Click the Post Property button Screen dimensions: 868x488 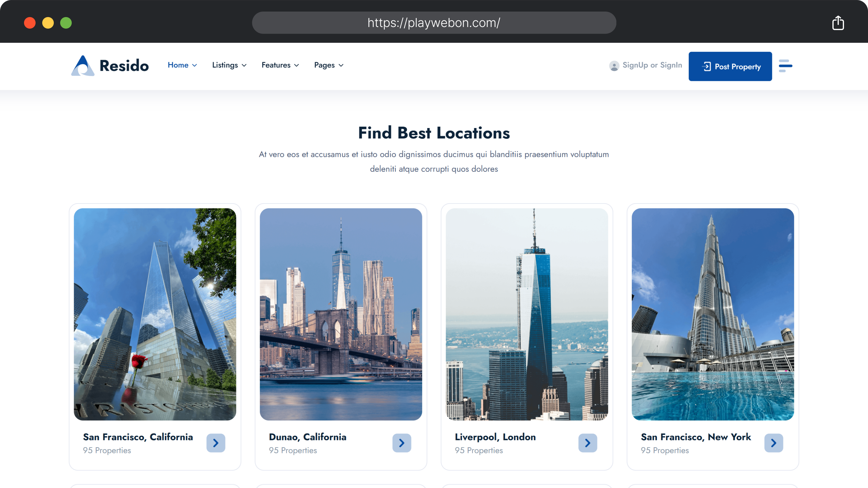730,66
